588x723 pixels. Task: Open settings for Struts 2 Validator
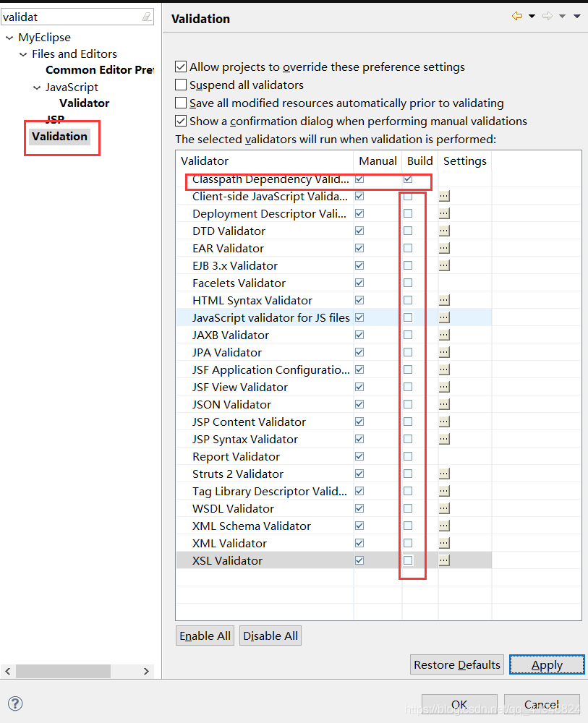(x=444, y=474)
